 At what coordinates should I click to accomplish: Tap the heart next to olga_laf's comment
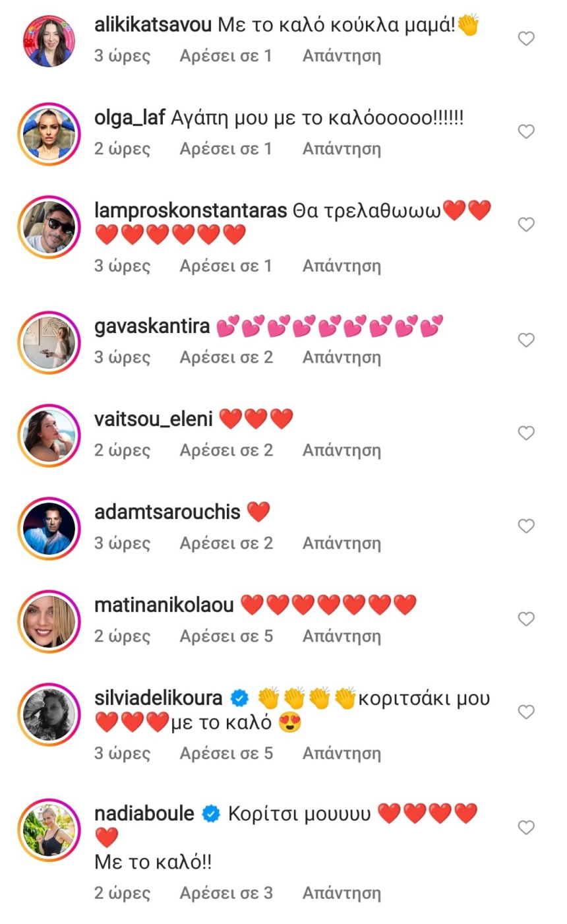(x=525, y=132)
